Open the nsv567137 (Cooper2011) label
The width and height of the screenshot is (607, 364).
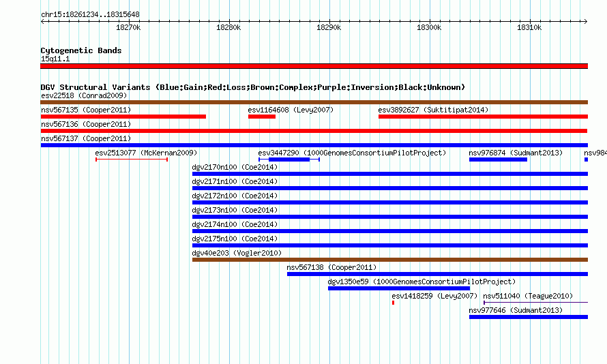(86, 139)
